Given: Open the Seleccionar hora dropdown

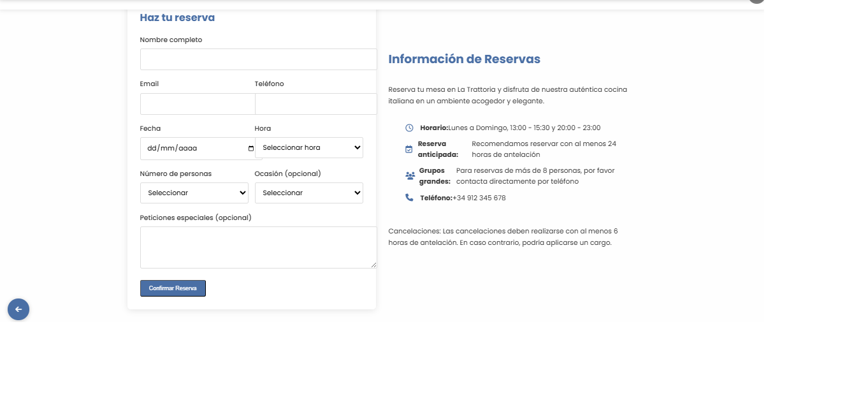Looking at the screenshot, I should coord(309,148).
